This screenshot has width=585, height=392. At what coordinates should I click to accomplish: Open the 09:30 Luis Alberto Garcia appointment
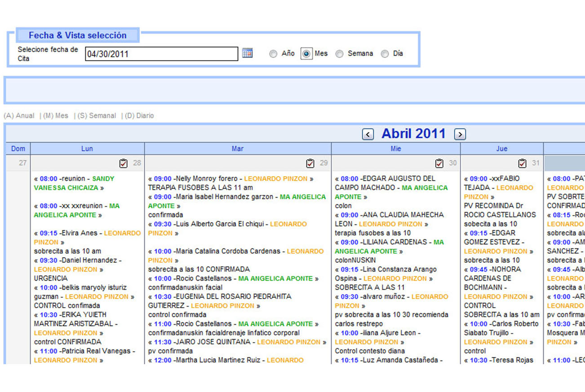point(228,229)
